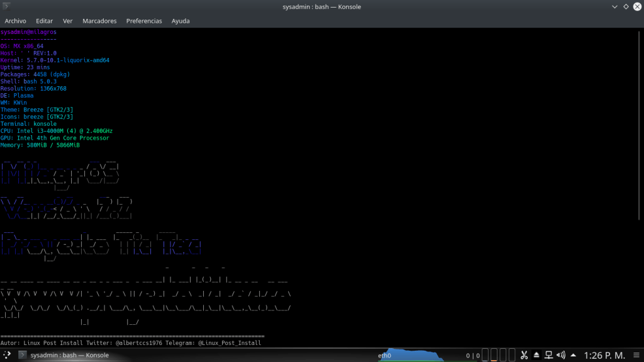Open the volume speaker tray icon
This screenshot has height=362, width=644.
(560, 356)
